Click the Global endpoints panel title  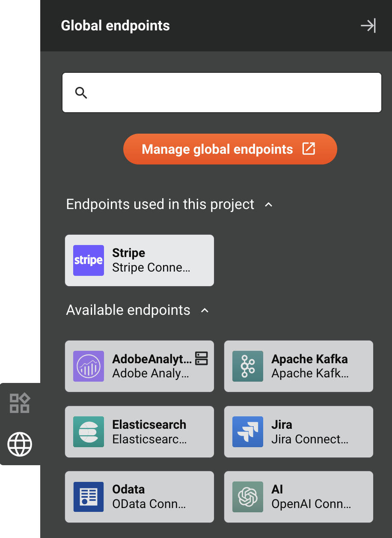pos(115,26)
